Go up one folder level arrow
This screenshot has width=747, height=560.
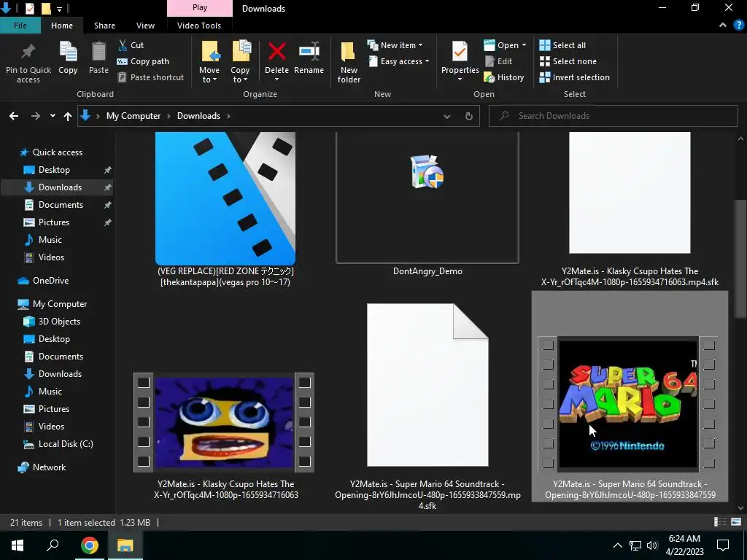coord(68,116)
